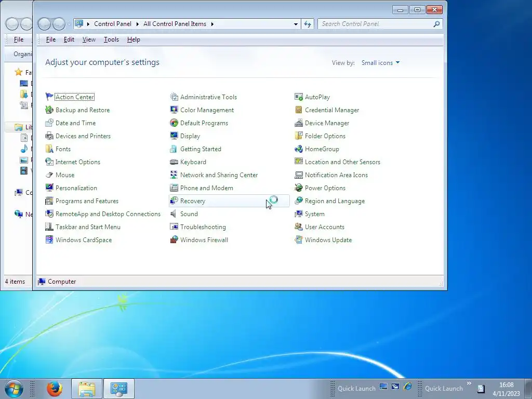Open RemoteApp and Desktop Connections link
532x399 pixels.
click(108, 214)
